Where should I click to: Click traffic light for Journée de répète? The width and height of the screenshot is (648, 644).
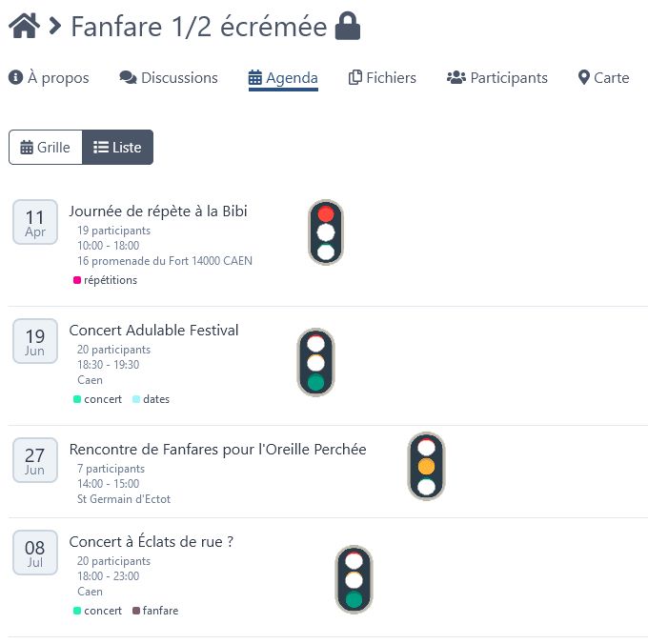pyautogui.click(x=326, y=232)
